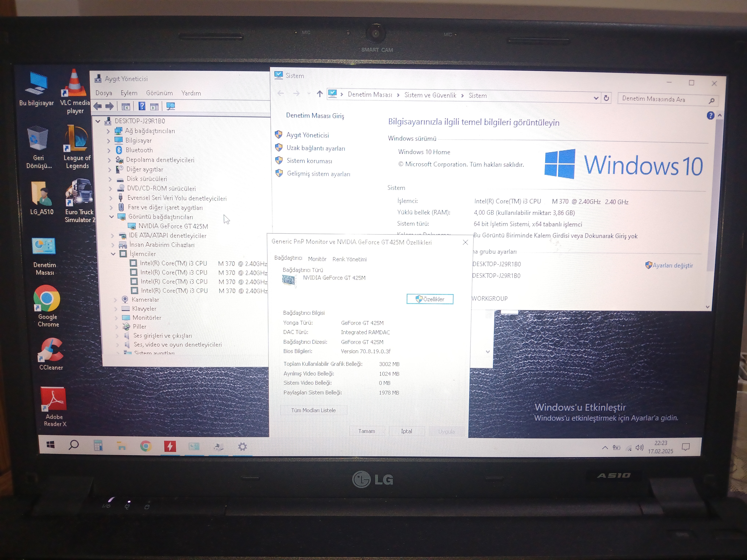Open LG_A510 folder icon
The width and height of the screenshot is (747, 560).
[x=42, y=198]
